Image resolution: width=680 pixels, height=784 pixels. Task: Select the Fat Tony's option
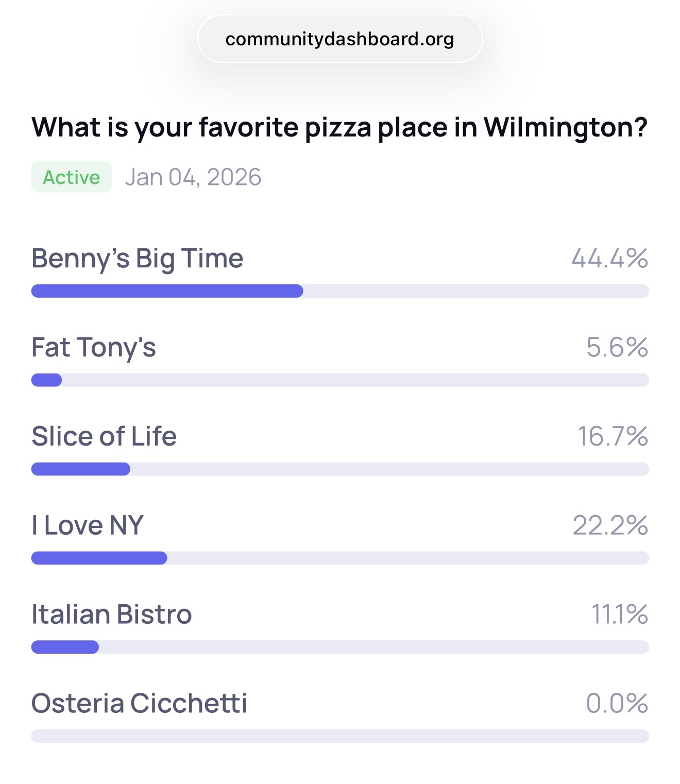point(94,348)
